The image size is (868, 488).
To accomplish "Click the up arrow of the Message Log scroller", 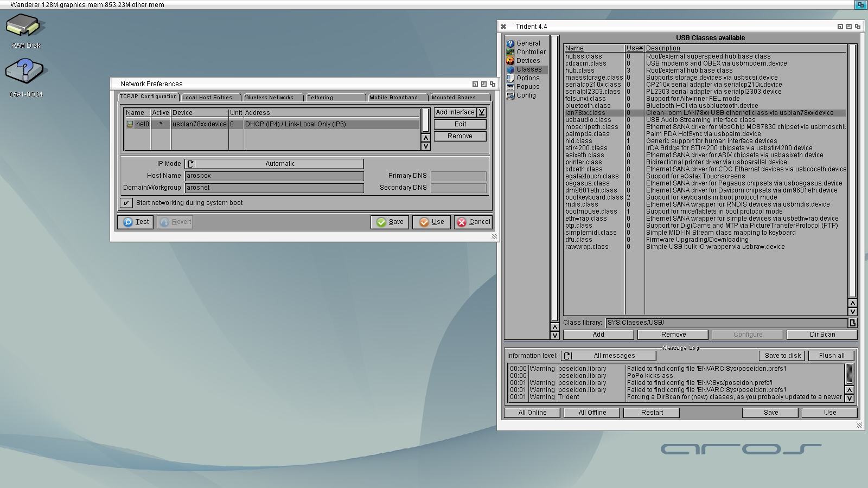I will point(850,390).
